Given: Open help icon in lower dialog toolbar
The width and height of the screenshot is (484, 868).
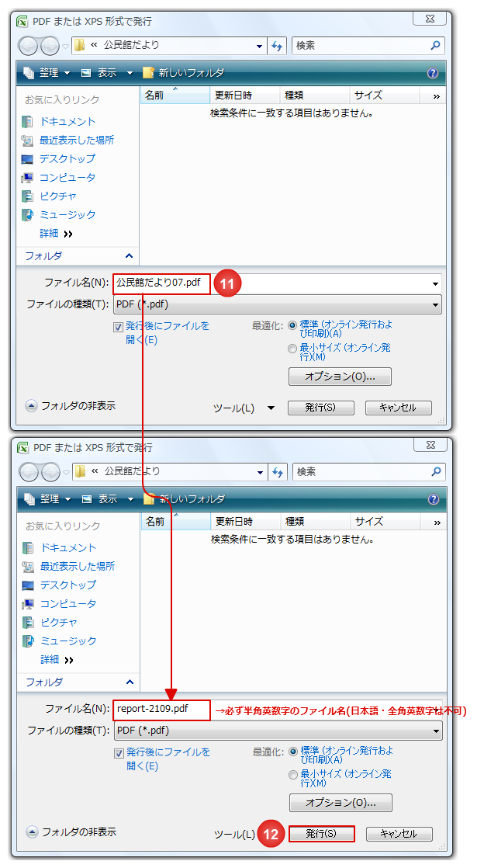Looking at the screenshot, I should [433, 498].
